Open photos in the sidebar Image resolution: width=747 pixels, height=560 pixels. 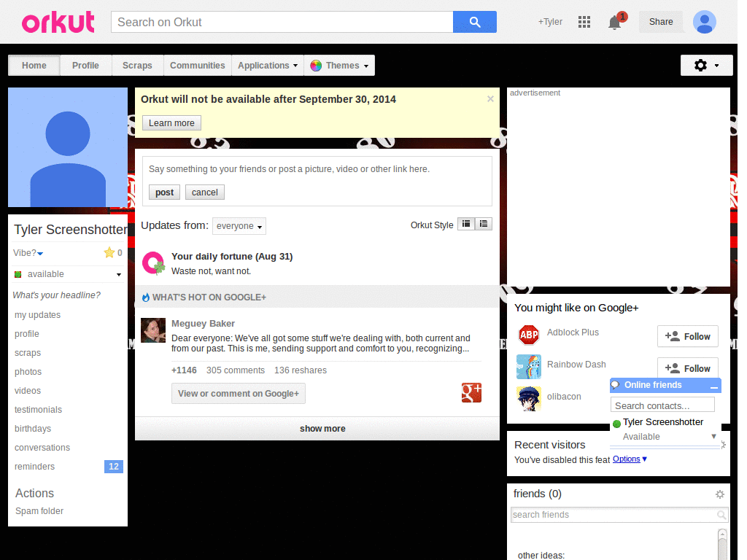pos(28,372)
